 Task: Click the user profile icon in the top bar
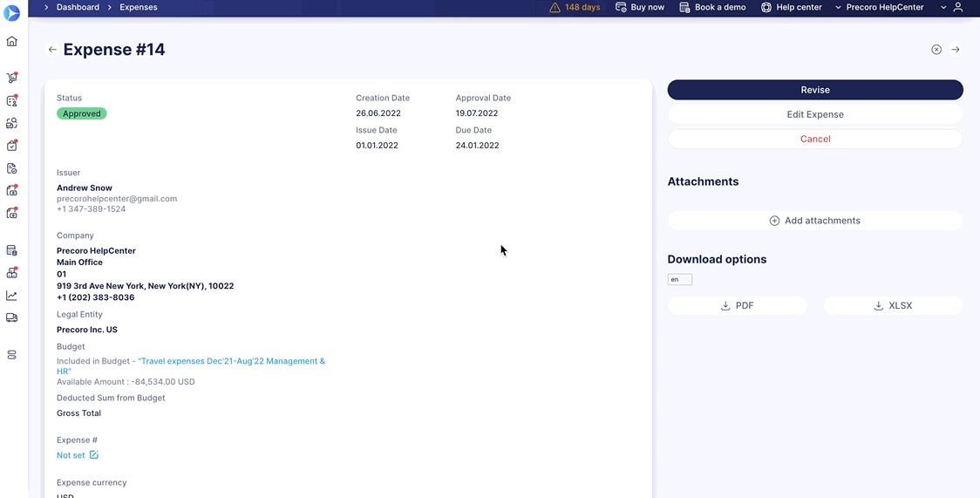pos(958,8)
